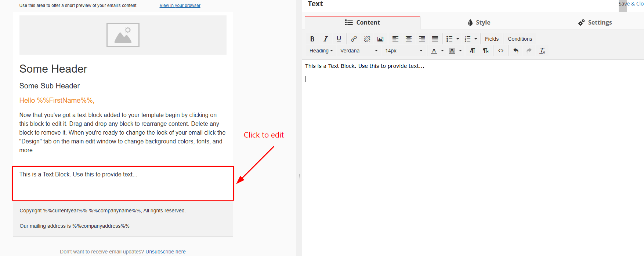Center align the text
644x256 pixels.
[409, 39]
